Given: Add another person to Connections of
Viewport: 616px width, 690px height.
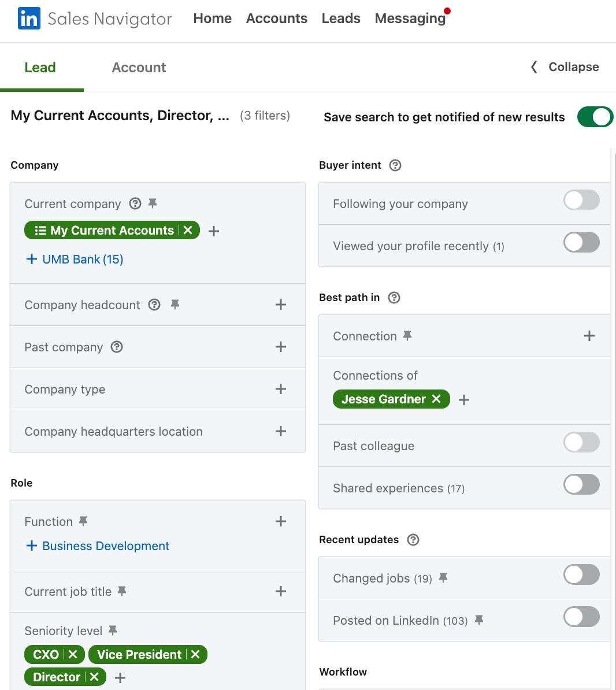Looking at the screenshot, I should coord(464,399).
